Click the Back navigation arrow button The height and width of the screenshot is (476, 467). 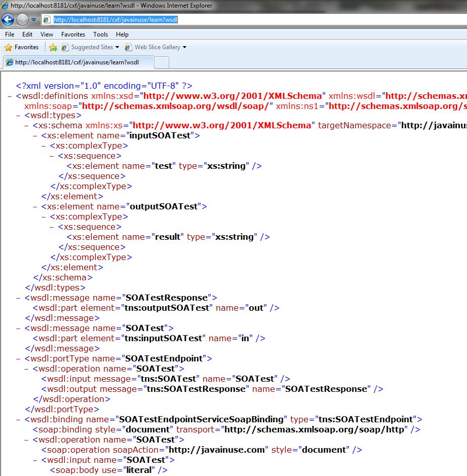point(8,20)
